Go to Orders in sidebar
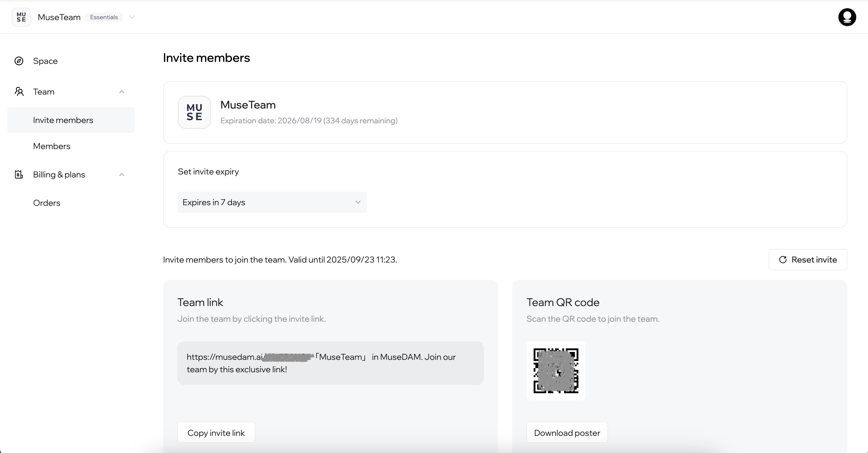Viewport: 868px width, 453px height. click(46, 203)
